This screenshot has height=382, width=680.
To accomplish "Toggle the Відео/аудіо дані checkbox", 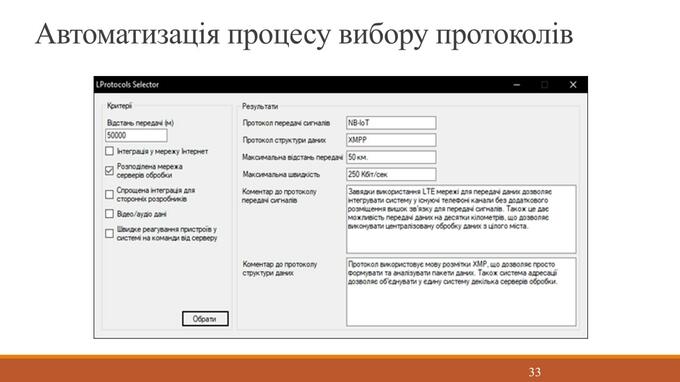I will click(109, 214).
